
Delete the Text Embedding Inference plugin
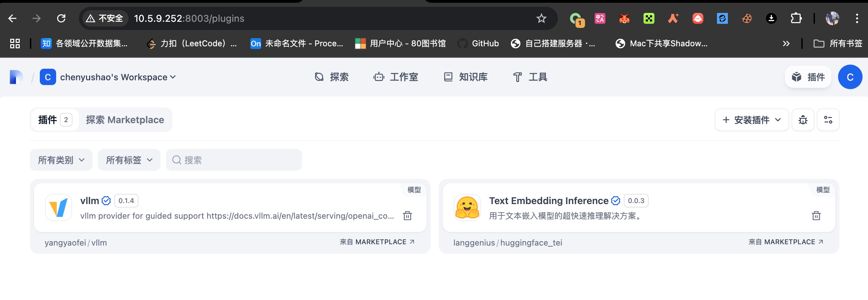tap(816, 216)
